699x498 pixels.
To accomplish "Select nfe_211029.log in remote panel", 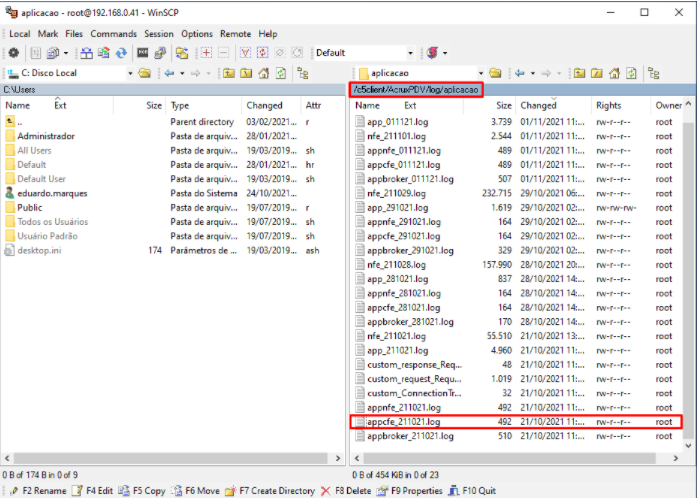I will (x=516, y=193).
